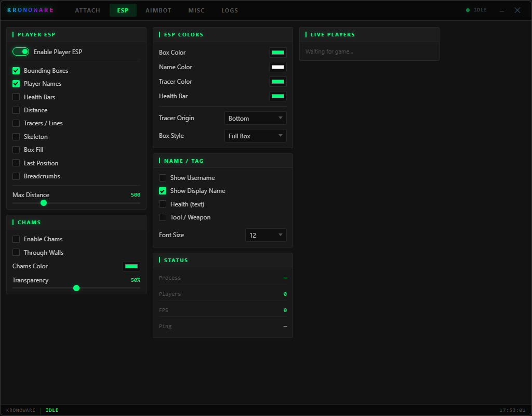This screenshot has height=416, width=532.
Task: Open the Chams Color swatch
Action: pos(131,266)
